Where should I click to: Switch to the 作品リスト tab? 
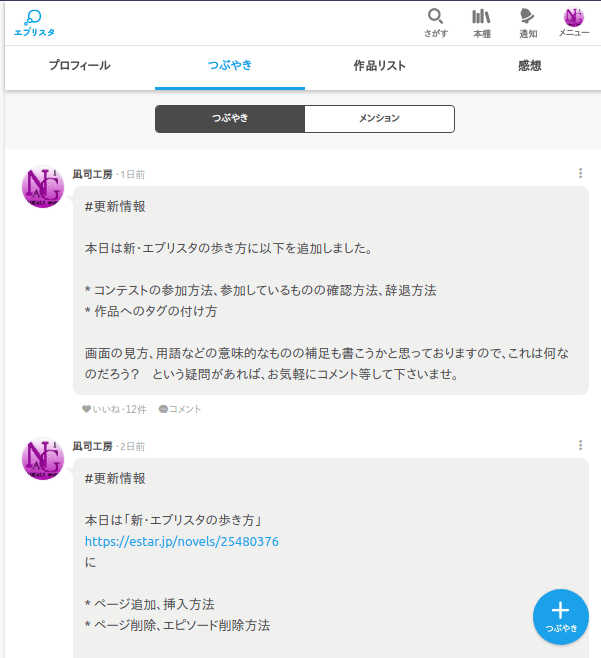tap(380, 66)
